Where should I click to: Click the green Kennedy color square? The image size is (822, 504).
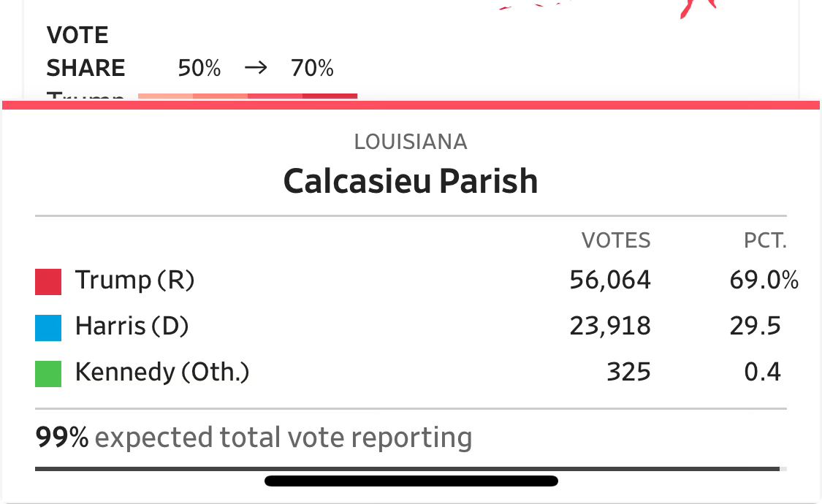click(48, 373)
